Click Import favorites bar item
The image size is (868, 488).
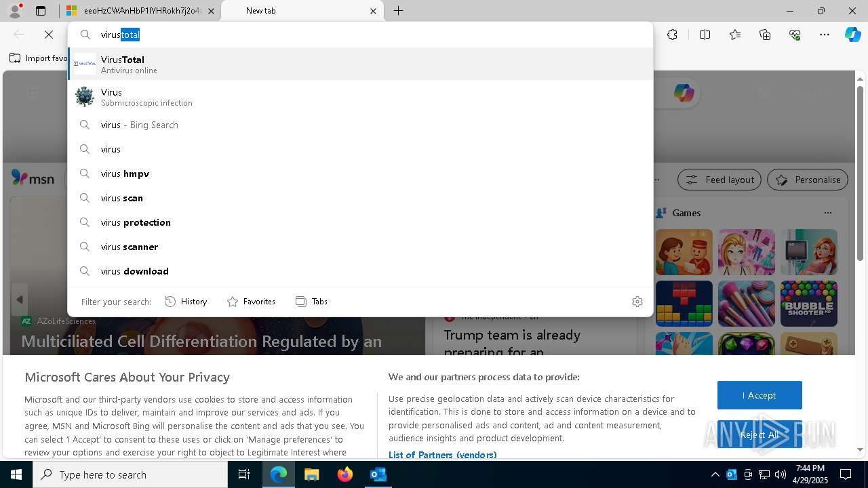point(38,58)
